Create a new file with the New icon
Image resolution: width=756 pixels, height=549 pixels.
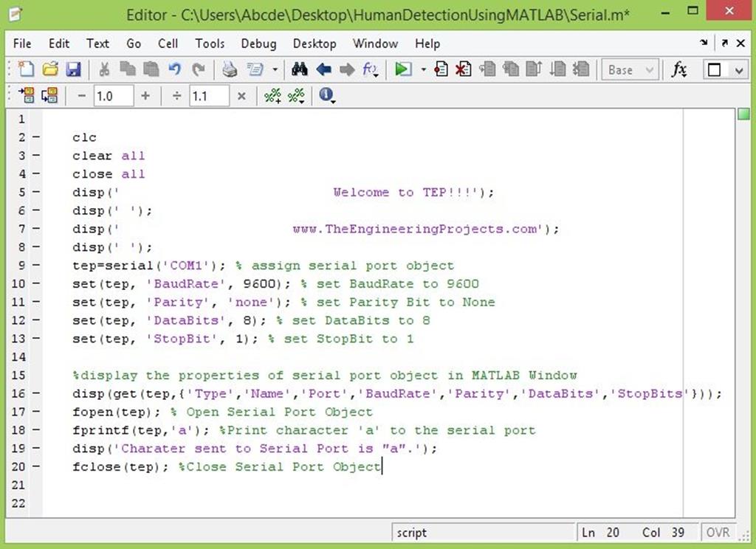tap(24, 70)
